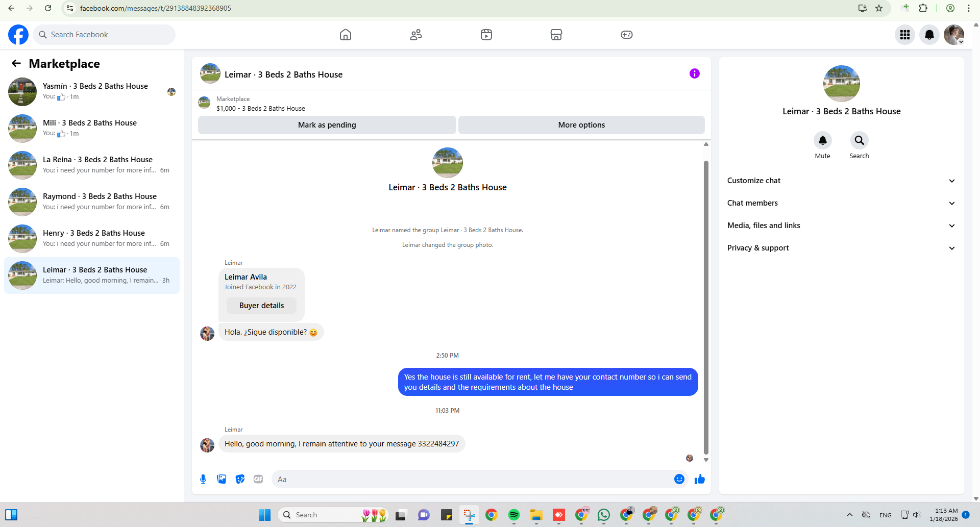Viewport: 980px width, 527px height.
Task: Click Mark as pending button
Action: point(327,125)
